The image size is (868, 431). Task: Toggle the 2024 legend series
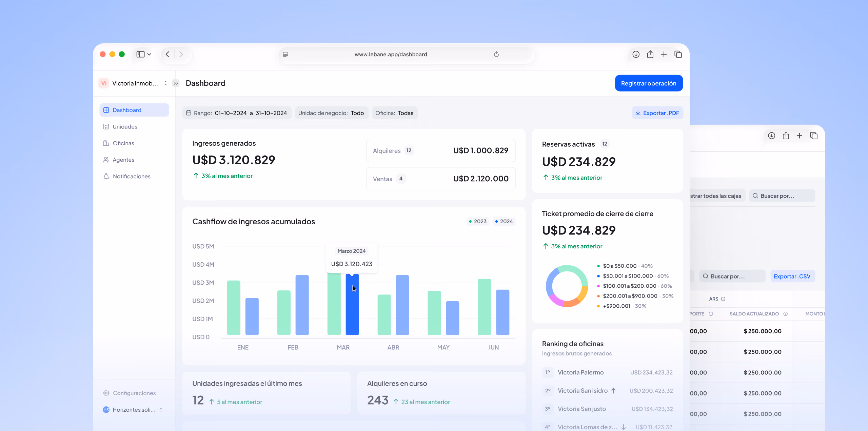504,222
